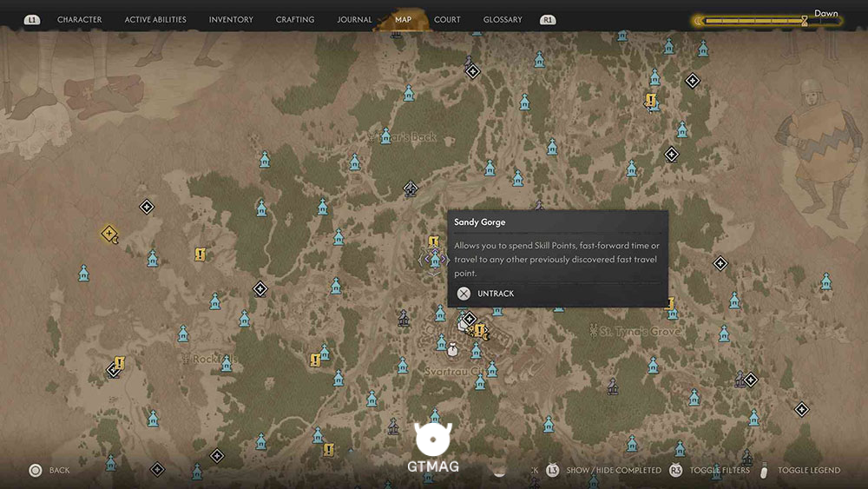
Task: Toggle map filters with TOGGLE FILTERS
Action: click(720, 470)
